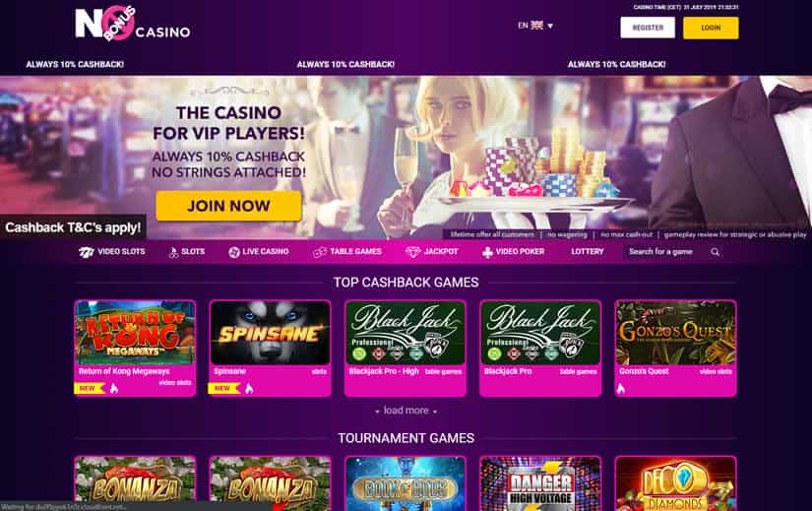This screenshot has width=812, height=511.
Task: Select the Video Slots menu label
Action: (121, 251)
